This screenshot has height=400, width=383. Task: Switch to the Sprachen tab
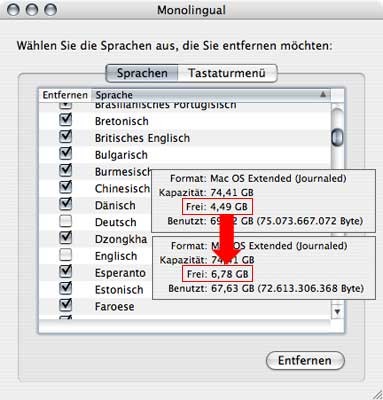pos(142,73)
